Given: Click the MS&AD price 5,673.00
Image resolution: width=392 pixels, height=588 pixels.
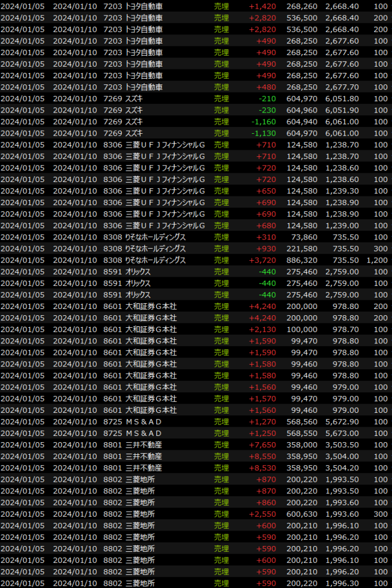Looking at the screenshot, I should 341,433.
